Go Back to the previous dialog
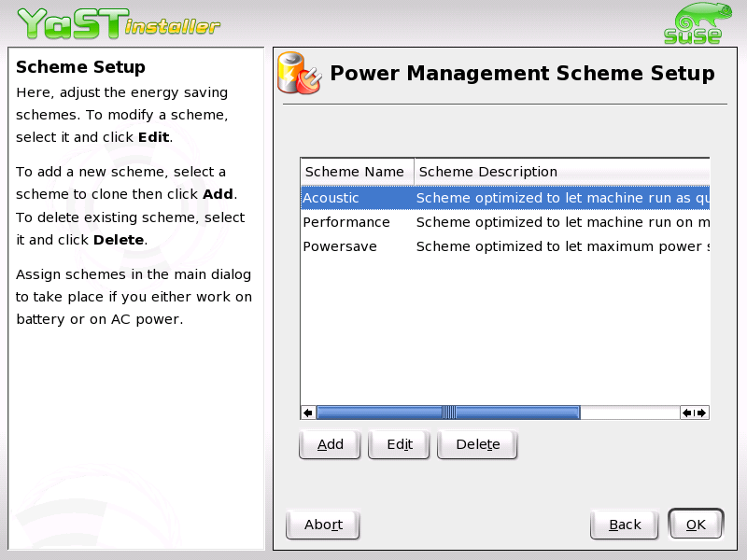The image size is (747, 560). coord(624,525)
